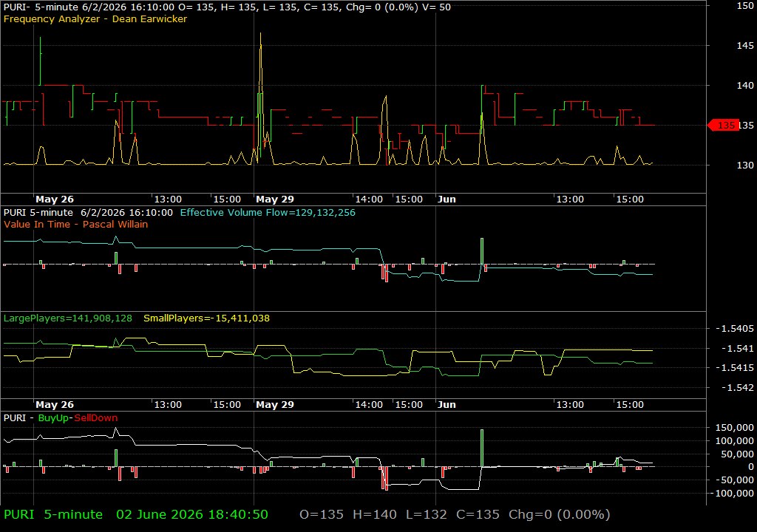Click the status bar date 02 June 2026 18:40:50
The image size is (757, 532).
pyautogui.click(x=192, y=514)
